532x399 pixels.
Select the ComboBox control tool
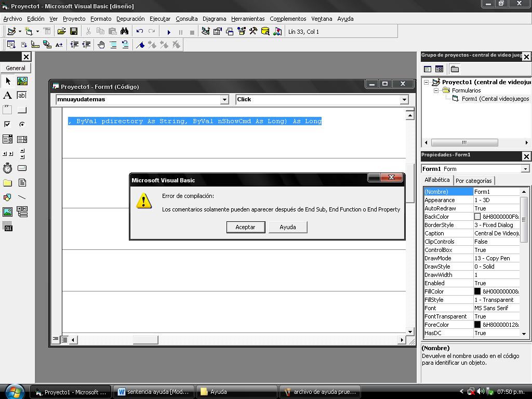pos(7,139)
